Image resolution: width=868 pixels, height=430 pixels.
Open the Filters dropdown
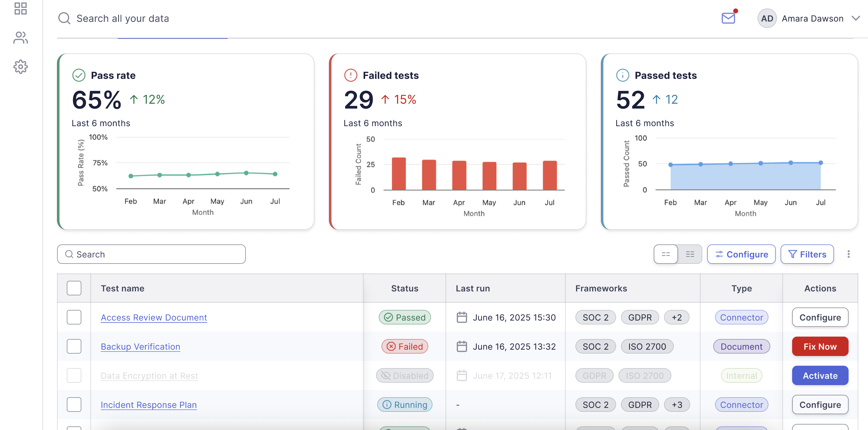pos(807,254)
